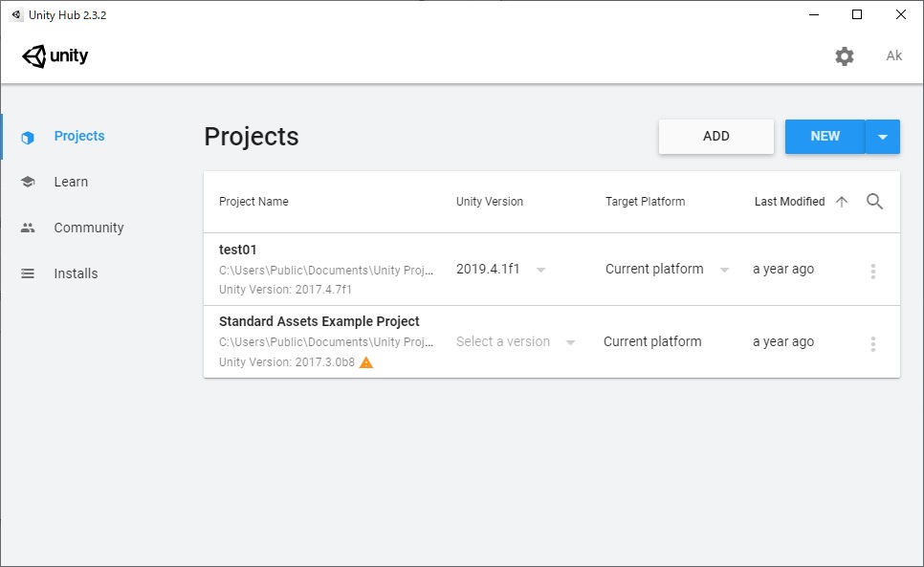
Task: Click the test01 project path text
Action: tap(326, 271)
